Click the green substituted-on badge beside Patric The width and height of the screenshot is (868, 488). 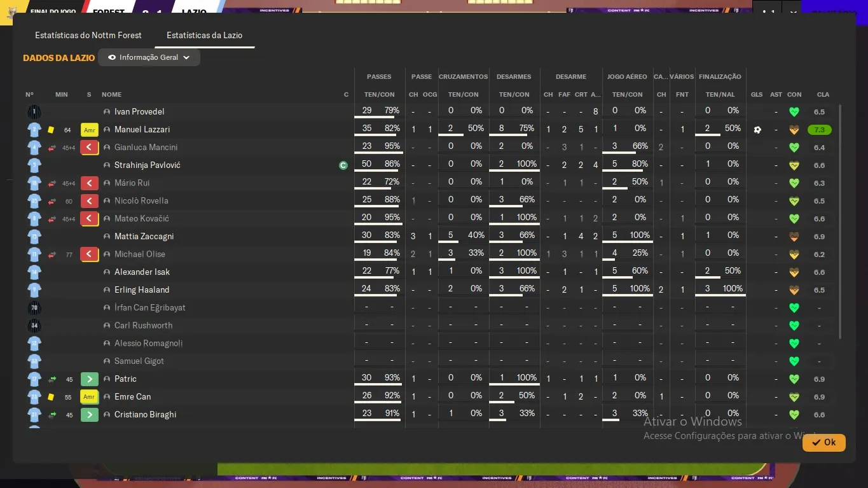[x=89, y=379]
